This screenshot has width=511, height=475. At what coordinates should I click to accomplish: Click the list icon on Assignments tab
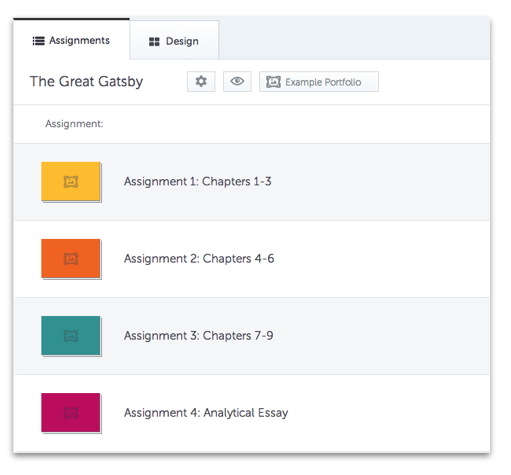point(39,41)
